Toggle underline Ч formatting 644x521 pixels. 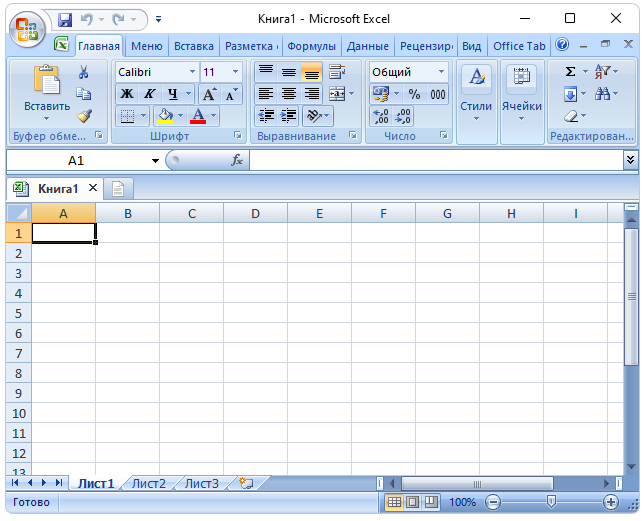(173, 94)
